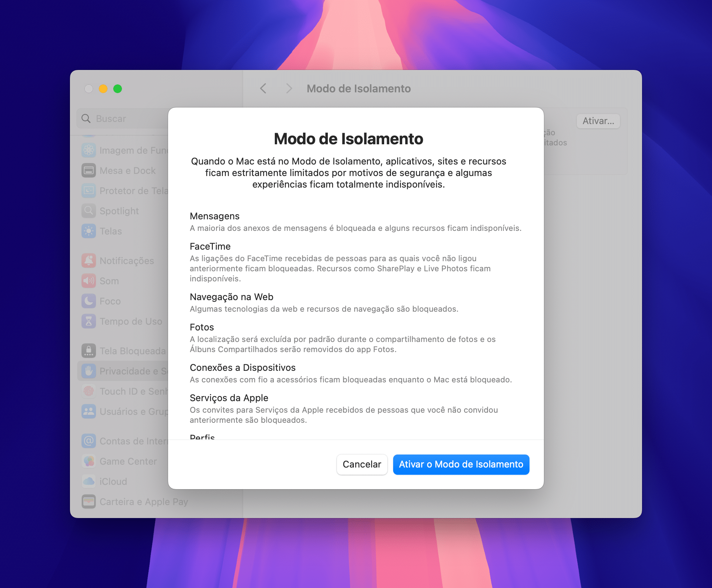Click the Fotos heading in dialog
Screen dimensions: 712x588
coord(202,327)
